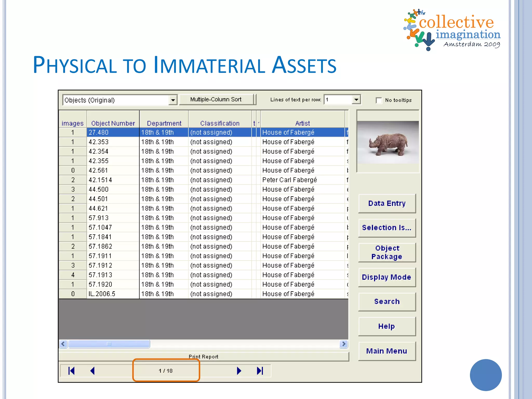
Task: Open Data Entry
Action: point(387,203)
